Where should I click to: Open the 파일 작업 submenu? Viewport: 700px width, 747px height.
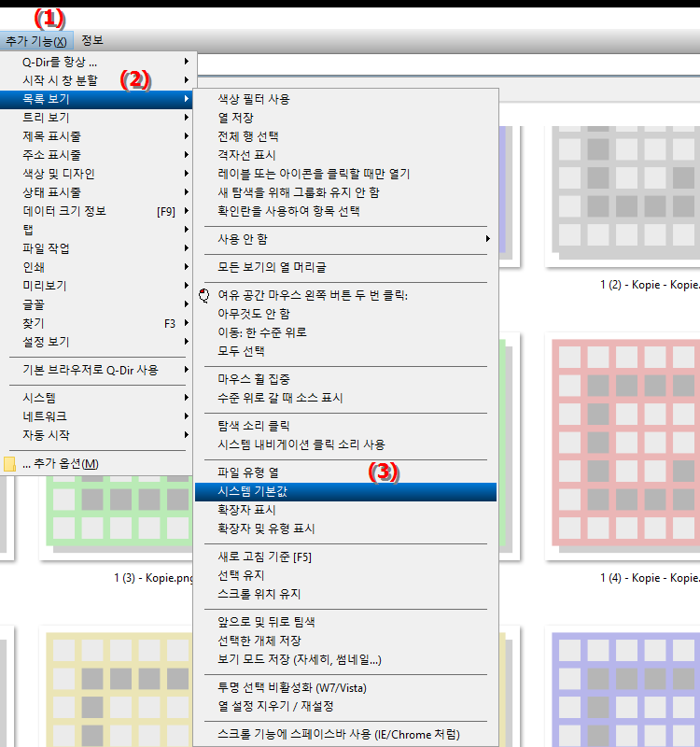[98, 248]
